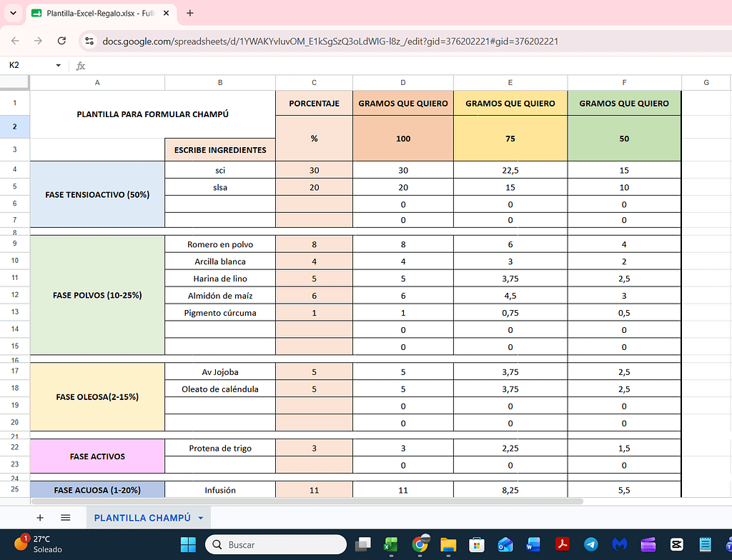Open the tab search chevron

pos(13,13)
